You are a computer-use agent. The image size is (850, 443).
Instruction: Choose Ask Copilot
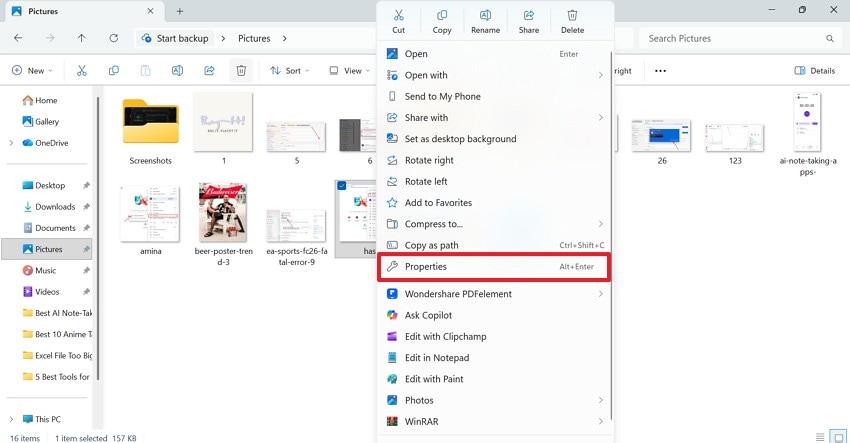pyautogui.click(x=494, y=315)
